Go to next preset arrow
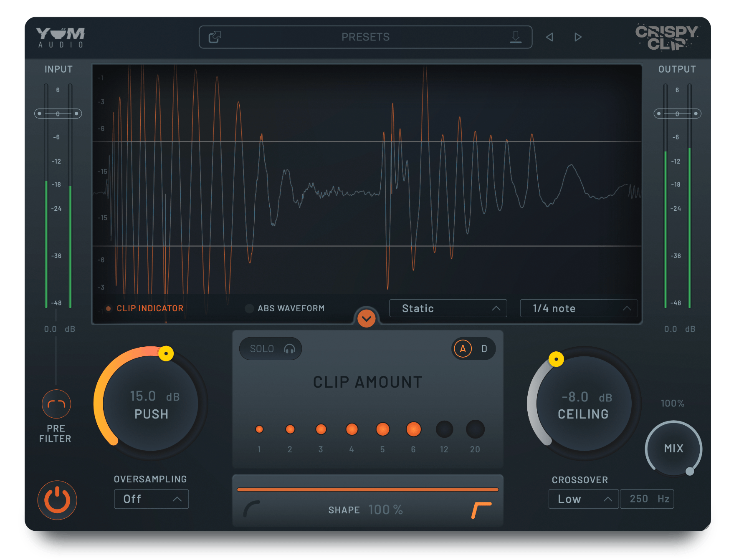Image resolution: width=744 pixels, height=560 pixels. (x=578, y=37)
